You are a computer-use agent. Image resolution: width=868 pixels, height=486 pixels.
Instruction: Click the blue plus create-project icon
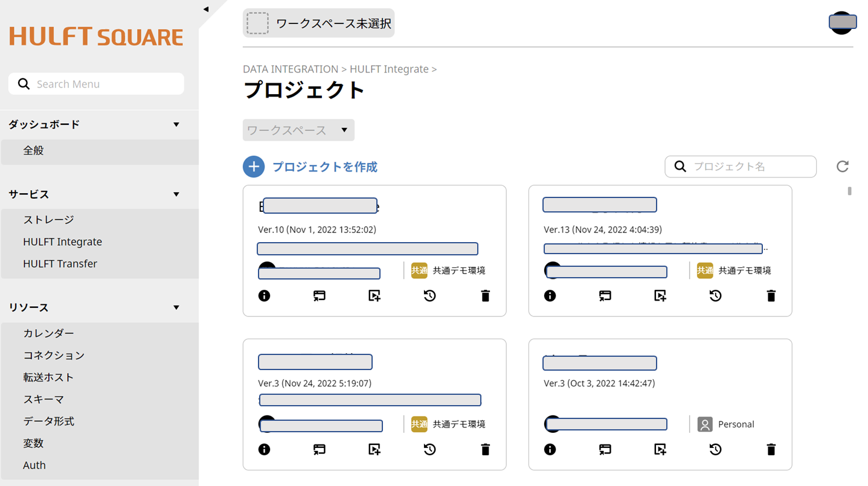tap(254, 167)
